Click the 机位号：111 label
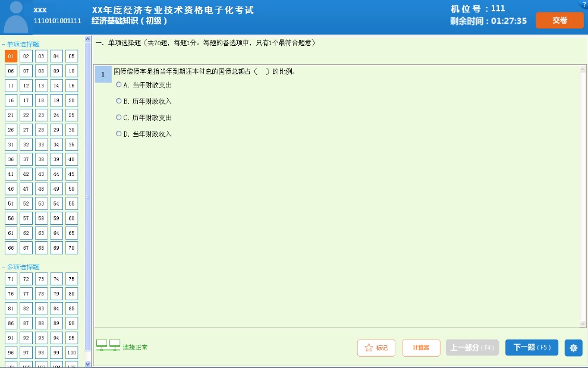This screenshot has width=588, height=368. [x=478, y=9]
